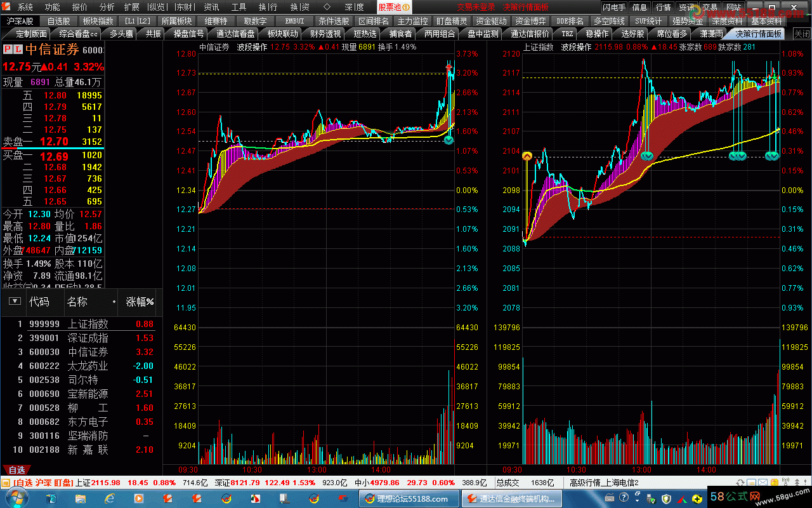Select the 东方电子 row in the stock list
The image size is (812, 508).
click(81, 422)
